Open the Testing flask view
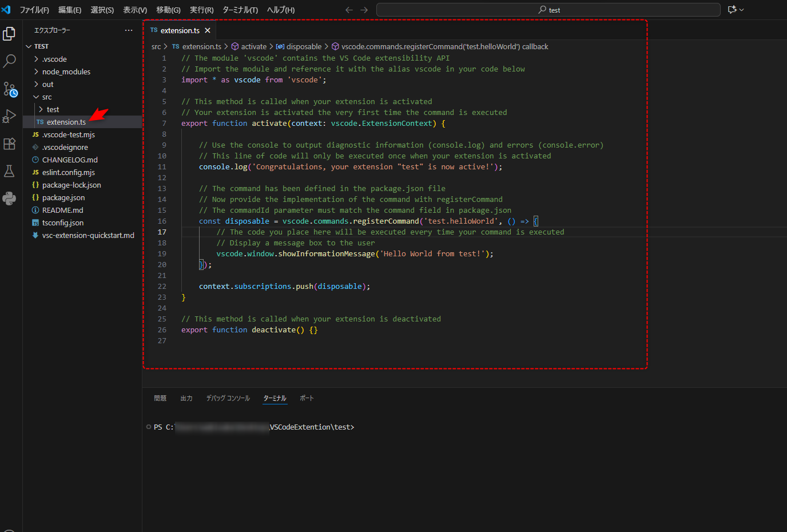 tap(9, 171)
